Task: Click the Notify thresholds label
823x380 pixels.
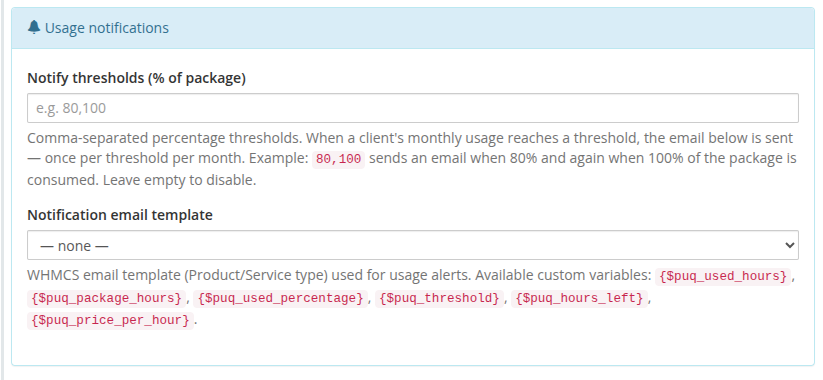Action: coord(136,78)
